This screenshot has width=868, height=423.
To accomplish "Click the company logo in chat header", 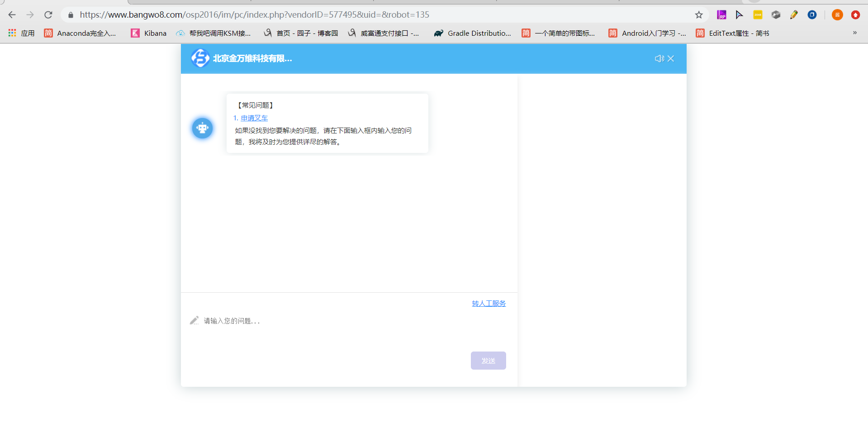I will (x=200, y=58).
